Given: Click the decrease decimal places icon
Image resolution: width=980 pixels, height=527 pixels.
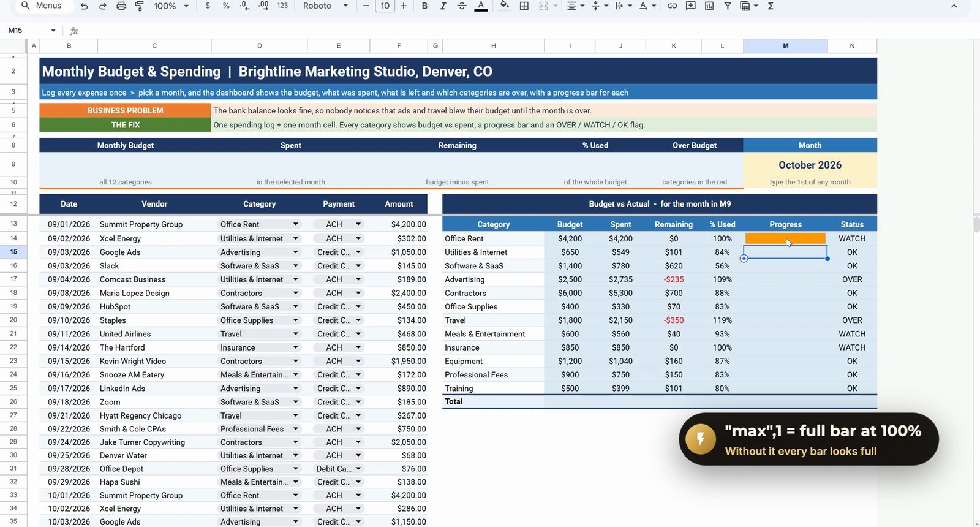Looking at the screenshot, I should coord(244,6).
